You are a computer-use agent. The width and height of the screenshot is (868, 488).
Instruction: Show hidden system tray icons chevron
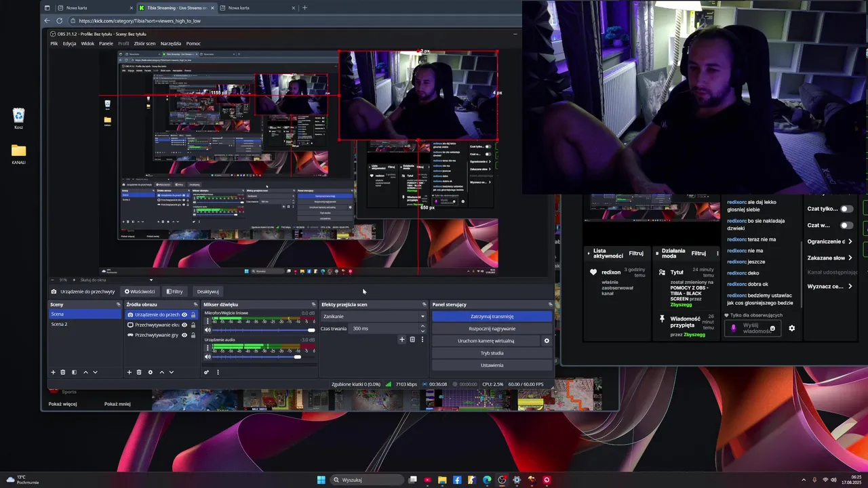click(804, 480)
